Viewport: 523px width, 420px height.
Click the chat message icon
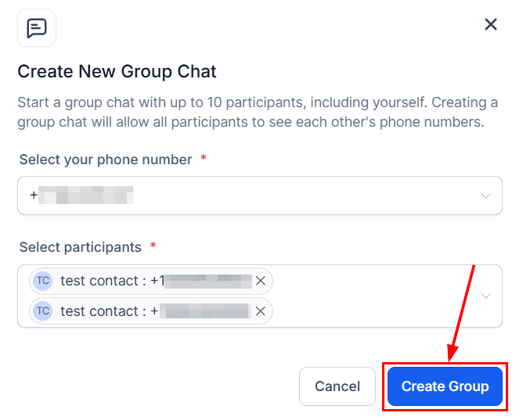coord(37,28)
